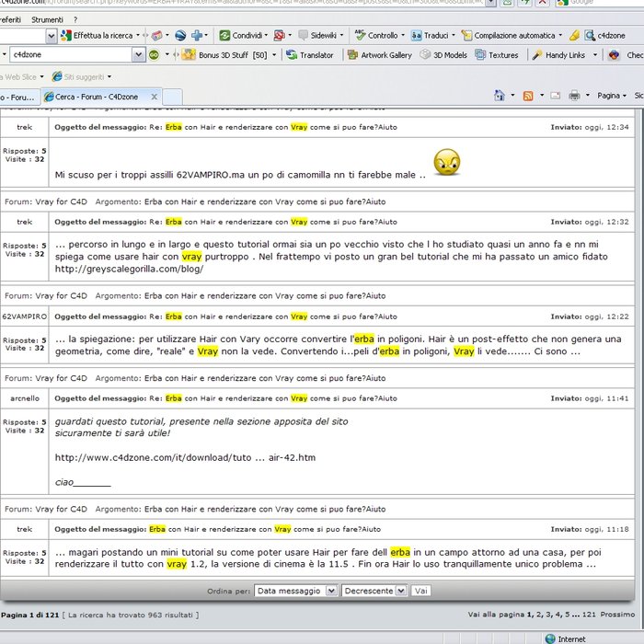Screen dimensions: 644x644
Task: Click the colorful pencil toolbar icon
Action: click(157, 35)
